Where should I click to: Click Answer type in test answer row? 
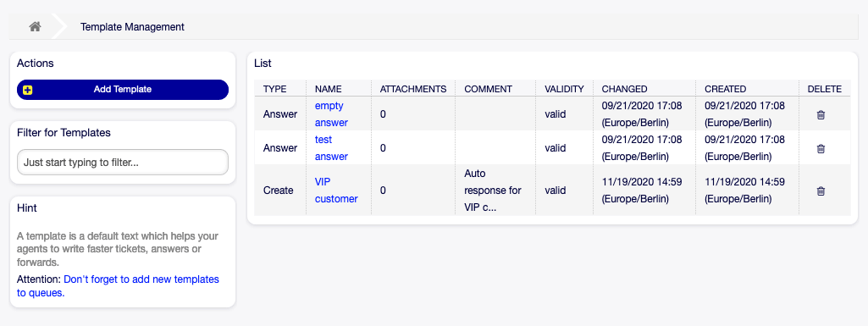coord(280,148)
